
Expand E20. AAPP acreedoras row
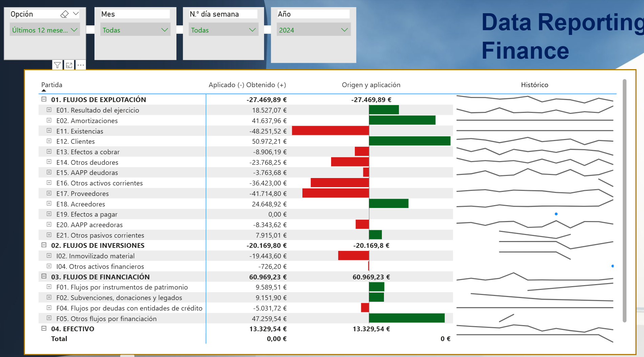(49, 224)
